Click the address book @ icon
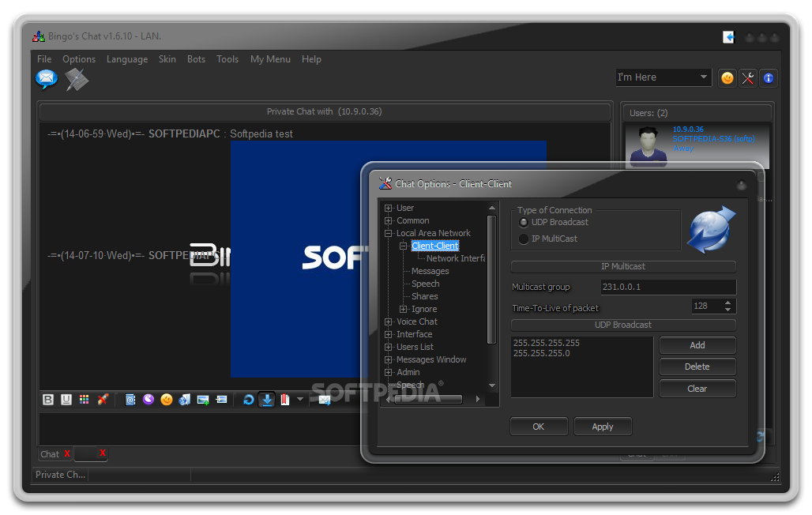Screen dimensions: 812x515 [130, 400]
